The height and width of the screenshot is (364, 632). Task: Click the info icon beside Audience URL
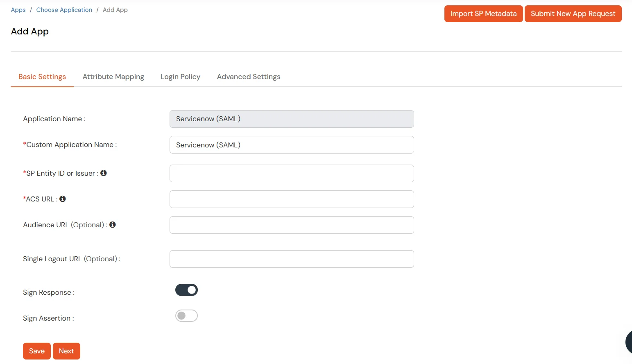(112, 224)
